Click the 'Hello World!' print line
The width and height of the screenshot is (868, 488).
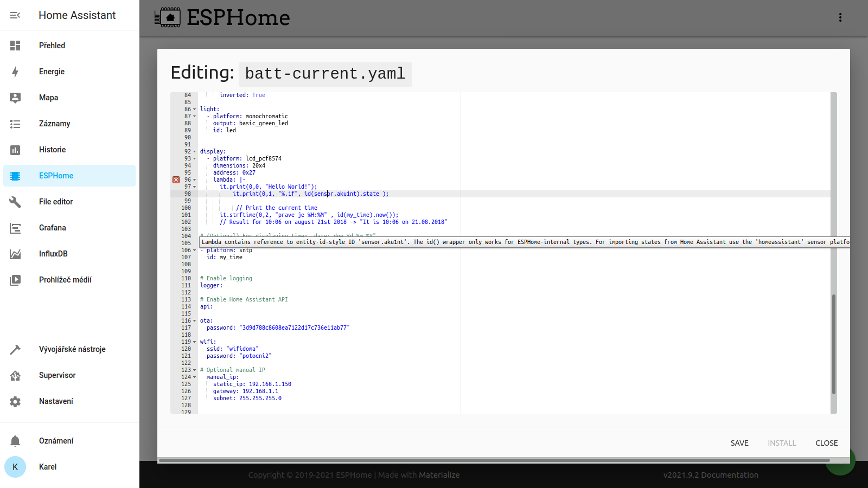(268, 187)
